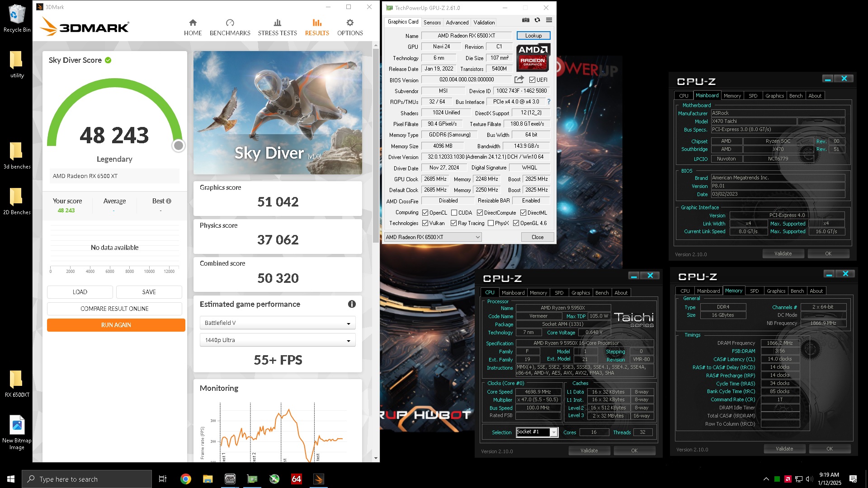Toggle Ray Tracing checkbox

[453, 223]
